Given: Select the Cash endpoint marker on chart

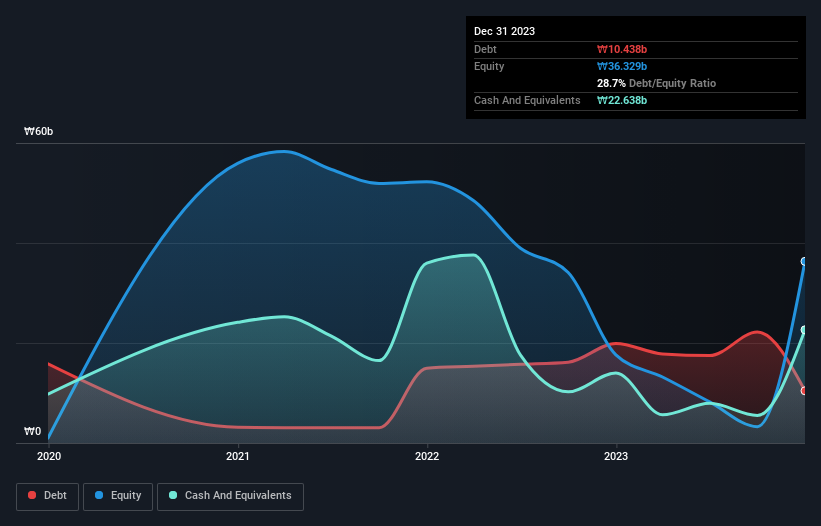Looking at the screenshot, I should [x=804, y=330].
